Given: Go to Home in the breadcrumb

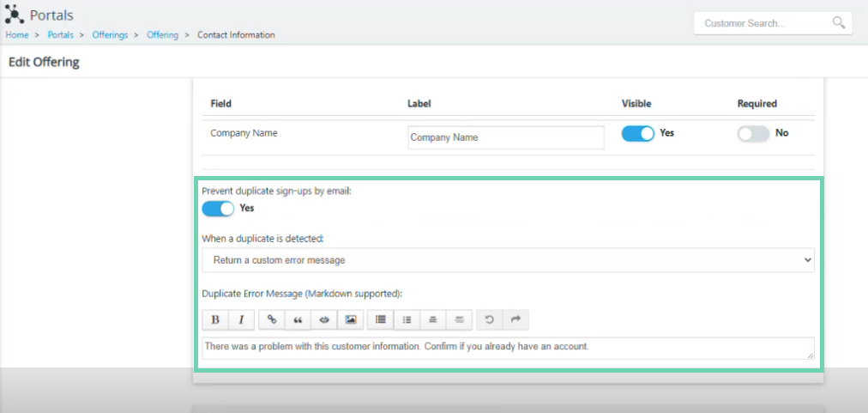Looking at the screenshot, I should tap(17, 35).
